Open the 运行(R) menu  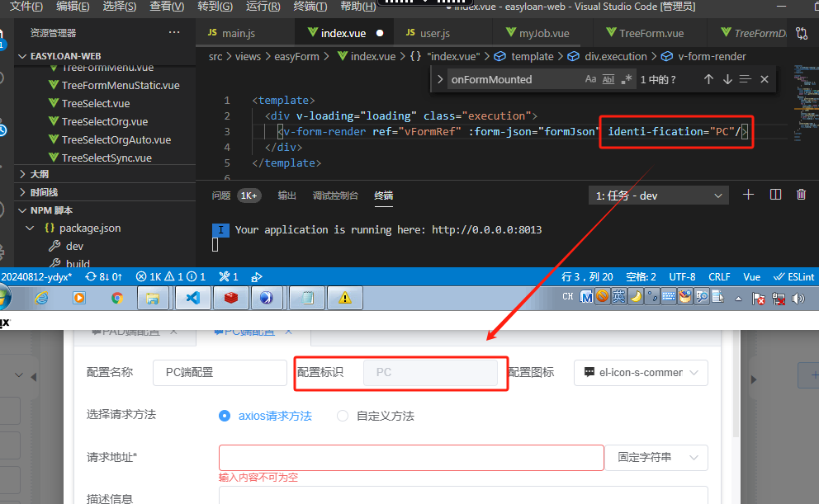[x=263, y=7]
